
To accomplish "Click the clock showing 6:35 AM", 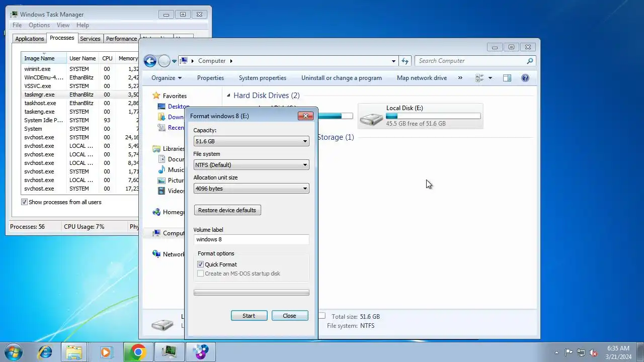I will point(618,348).
